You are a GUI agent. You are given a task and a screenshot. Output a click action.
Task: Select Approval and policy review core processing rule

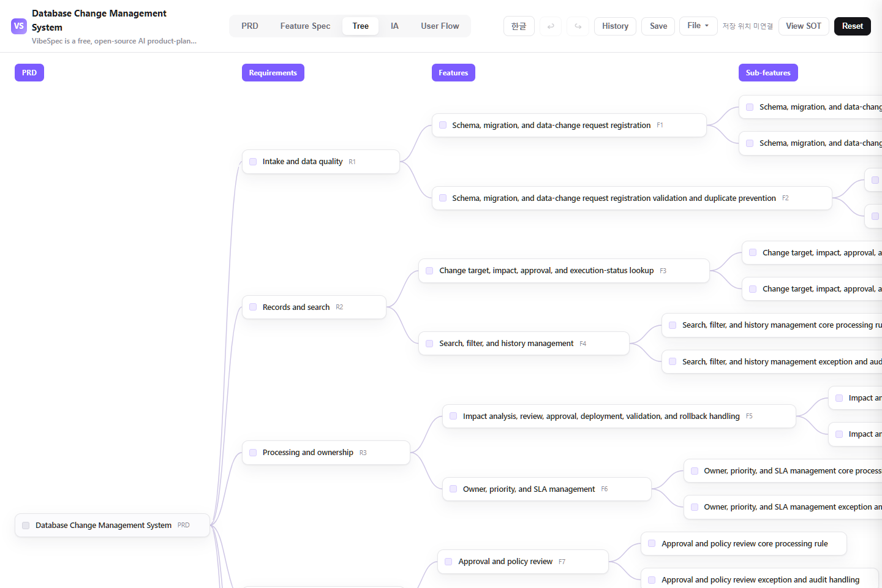pyautogui.click(x=744, y=544)
